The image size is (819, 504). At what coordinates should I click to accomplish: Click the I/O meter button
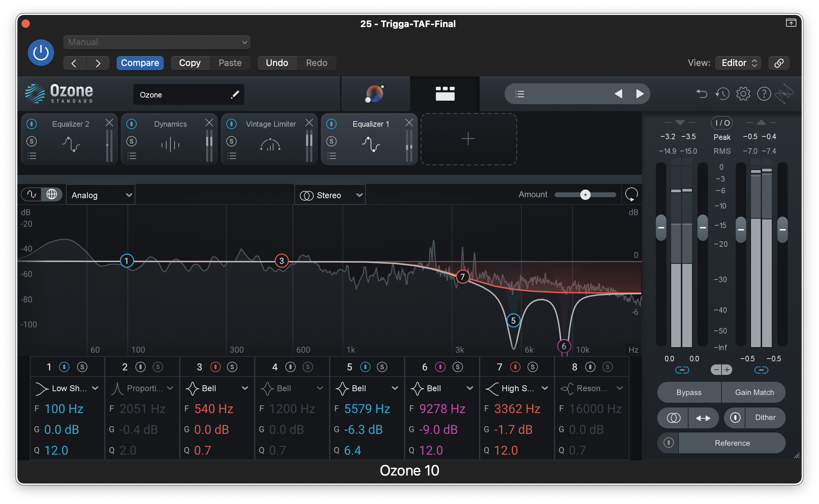(x=722, y=123)
